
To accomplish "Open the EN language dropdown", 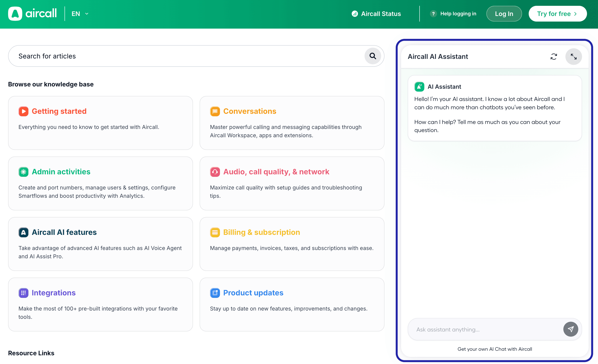I will (76, 14).
